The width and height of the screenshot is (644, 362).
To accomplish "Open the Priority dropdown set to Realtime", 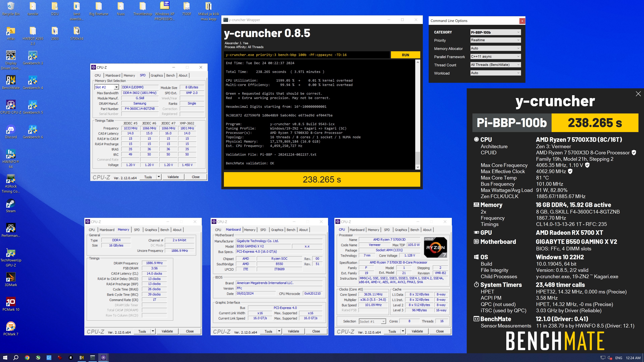I will pyautogui.click(x=495, y=40).
